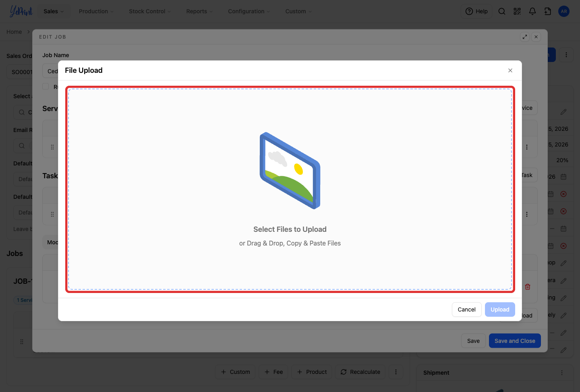Open the Shipment section options menu
The height and width of the screenshot is (392, 580).
(562, 373)
